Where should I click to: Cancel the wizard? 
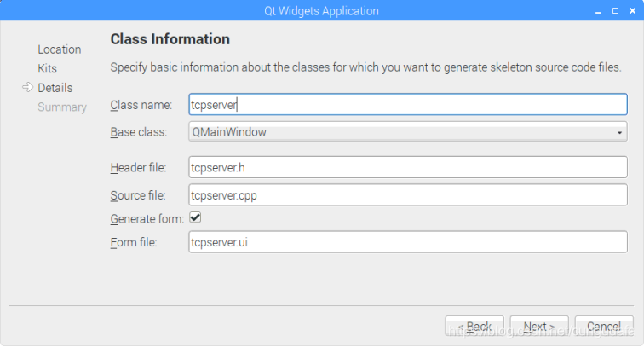pyautogui.click(x=604, y=327)
